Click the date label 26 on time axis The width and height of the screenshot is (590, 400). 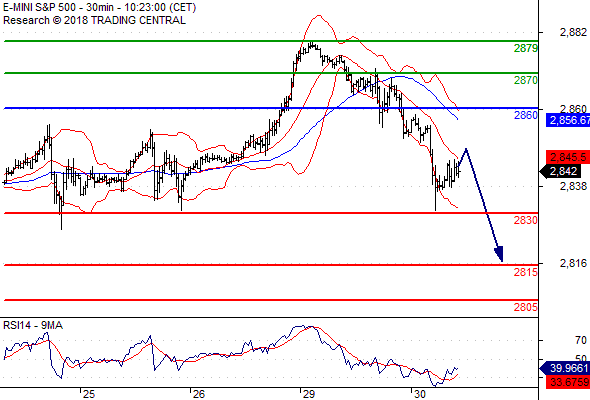[199, 394]
